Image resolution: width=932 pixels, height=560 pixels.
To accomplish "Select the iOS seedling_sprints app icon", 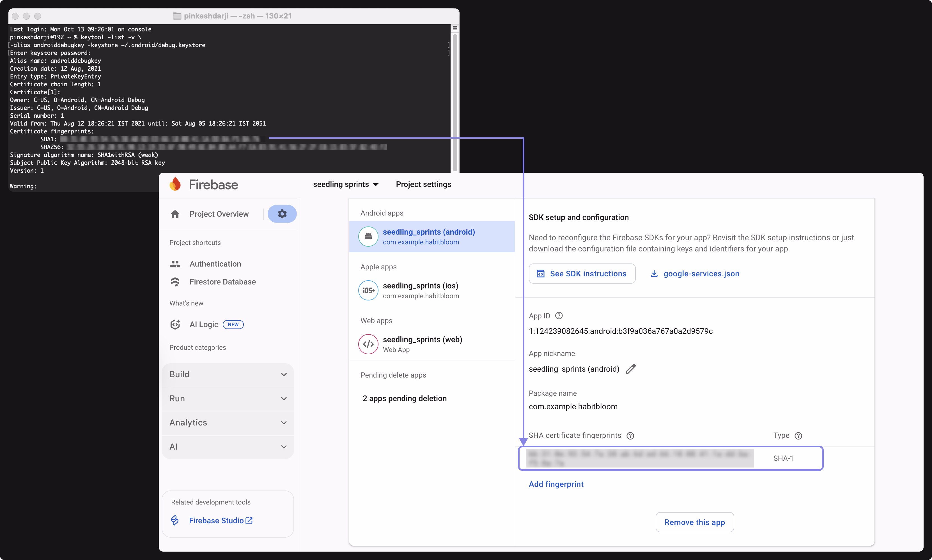I will 368,291.
